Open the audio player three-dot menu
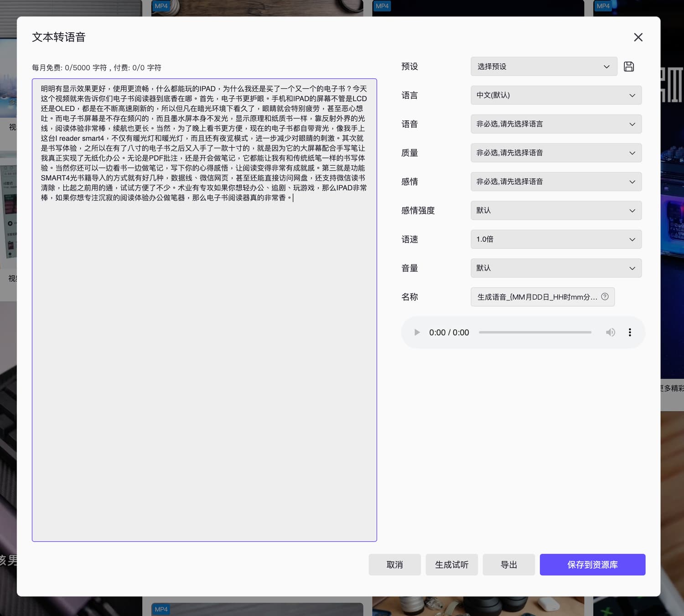Viewport: 684px width, 616px height. (630, 332)
